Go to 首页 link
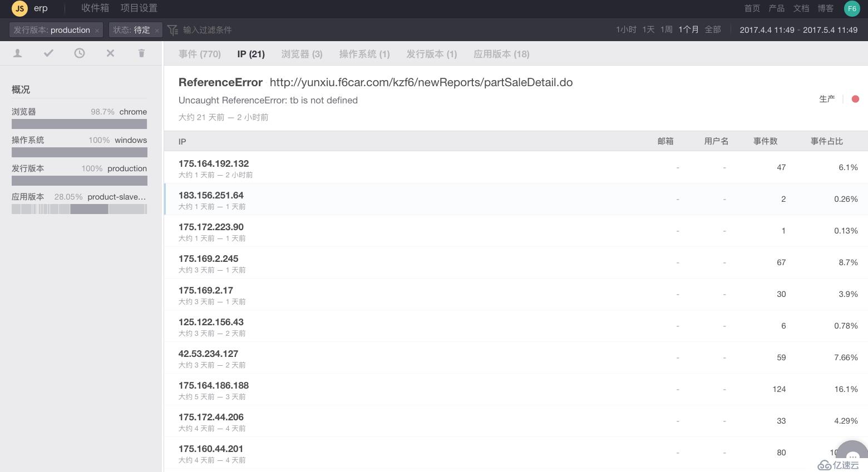This screenshot has height=472, width=868. click(752, 8)
